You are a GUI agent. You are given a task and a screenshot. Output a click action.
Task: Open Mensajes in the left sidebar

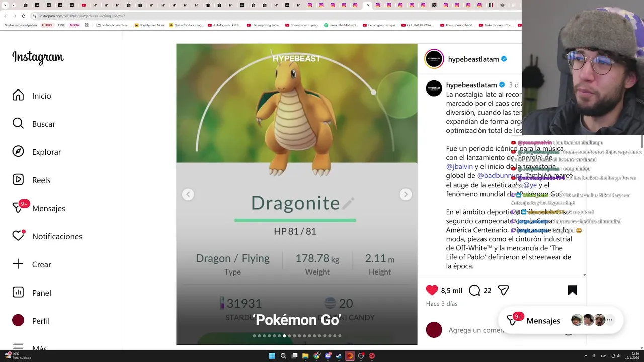point(39,208)
